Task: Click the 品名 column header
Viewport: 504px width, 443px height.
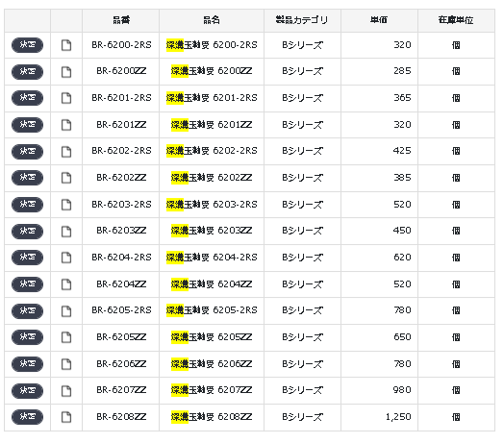Action: 212,20
